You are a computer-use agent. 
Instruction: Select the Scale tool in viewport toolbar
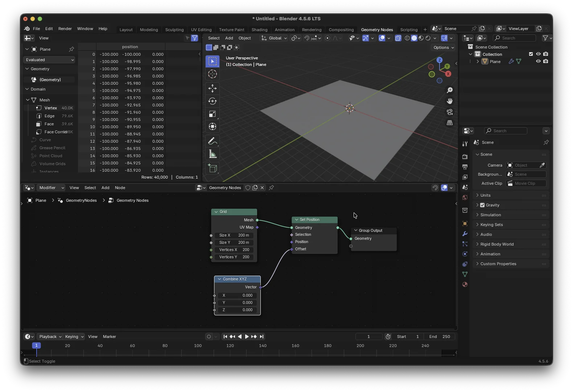tap(213, 114)
